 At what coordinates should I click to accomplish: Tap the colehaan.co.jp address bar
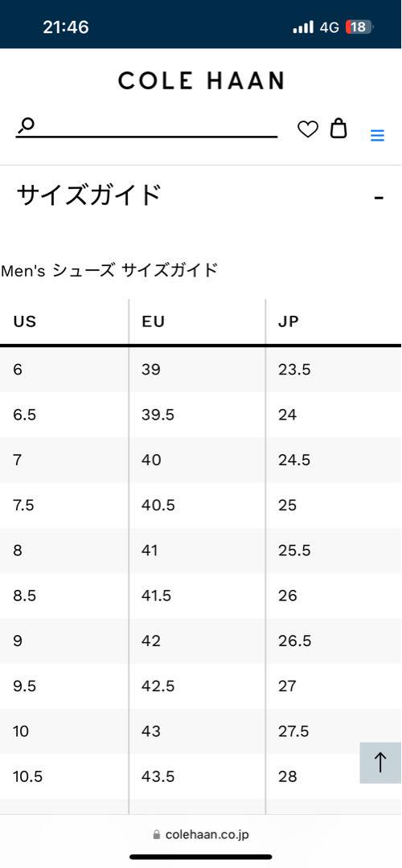[x=201, y=834]
